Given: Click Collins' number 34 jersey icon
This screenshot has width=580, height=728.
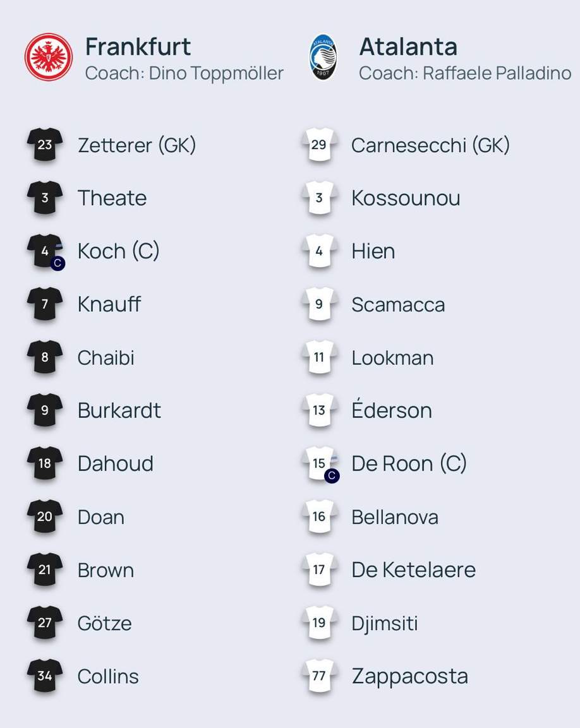Looking at the screenshot, I should (44, 676).
